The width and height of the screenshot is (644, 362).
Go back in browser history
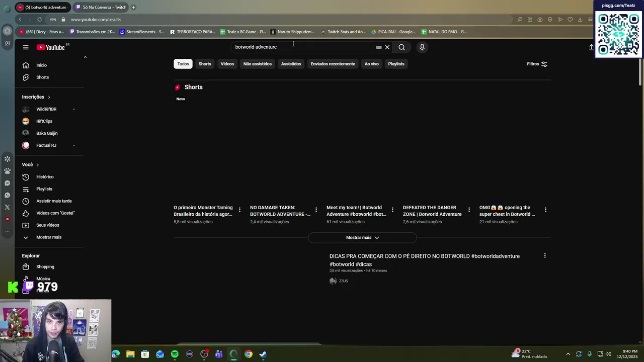pos(20,20)
